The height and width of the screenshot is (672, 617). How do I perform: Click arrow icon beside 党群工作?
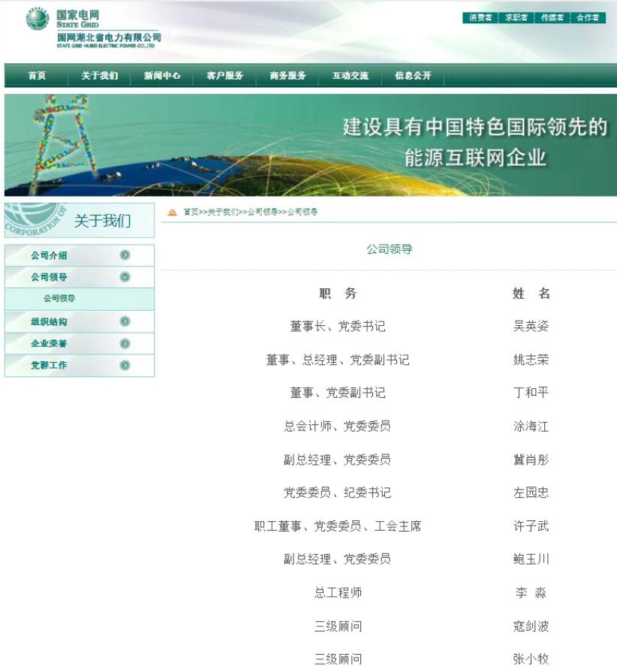click(125, 365)
